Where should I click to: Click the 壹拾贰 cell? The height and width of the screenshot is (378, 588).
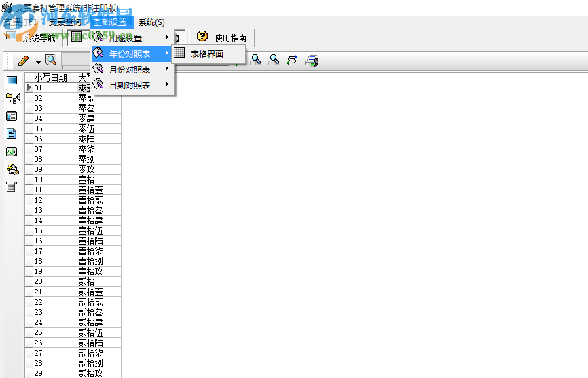coord(99,200)
